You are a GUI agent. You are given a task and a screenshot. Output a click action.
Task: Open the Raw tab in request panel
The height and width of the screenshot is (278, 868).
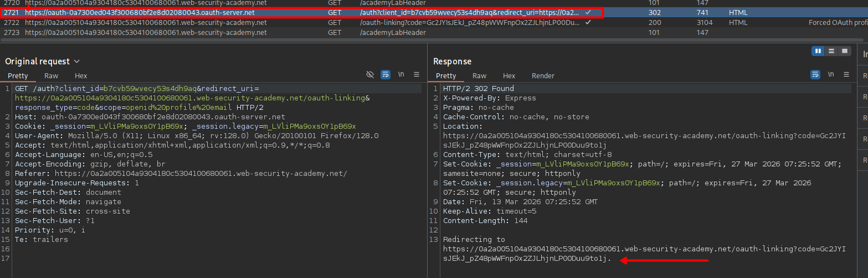[x=52, y=76]
